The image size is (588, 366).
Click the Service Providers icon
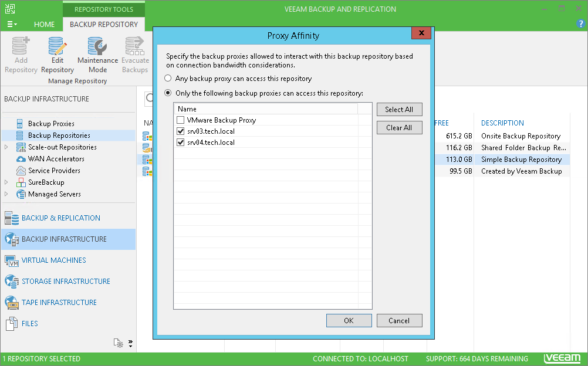click(21, 171)
